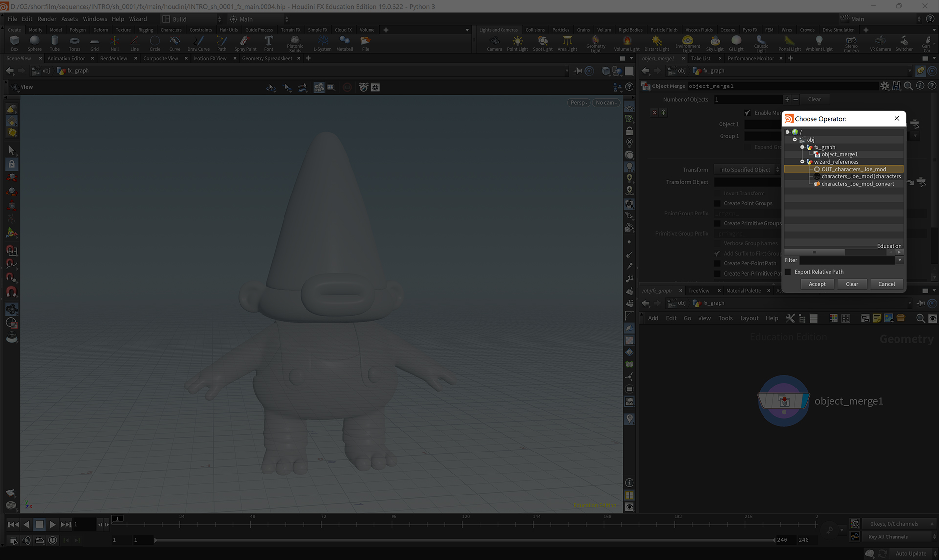Toggle Add Suffix to First Group checkbox
Viewport: 939px width, 560px height.
(717, 253)
